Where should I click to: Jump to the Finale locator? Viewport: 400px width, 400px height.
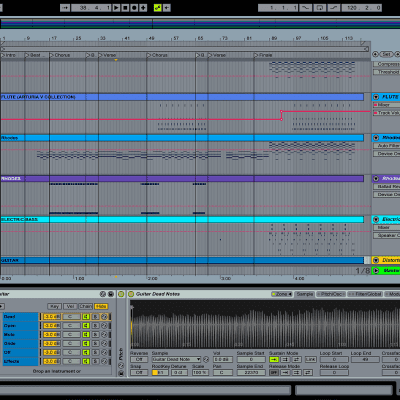[263, 55]
